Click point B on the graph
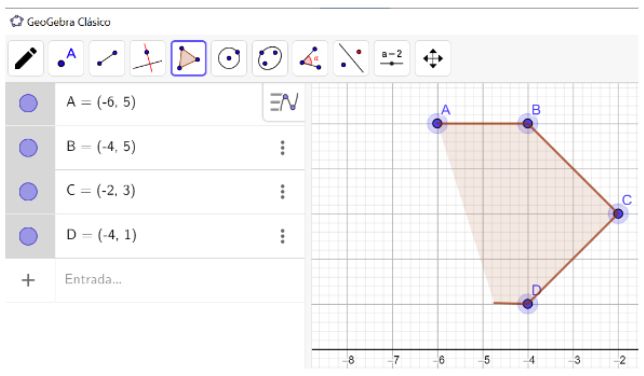644x376 pixels. [x=528, y=123]
